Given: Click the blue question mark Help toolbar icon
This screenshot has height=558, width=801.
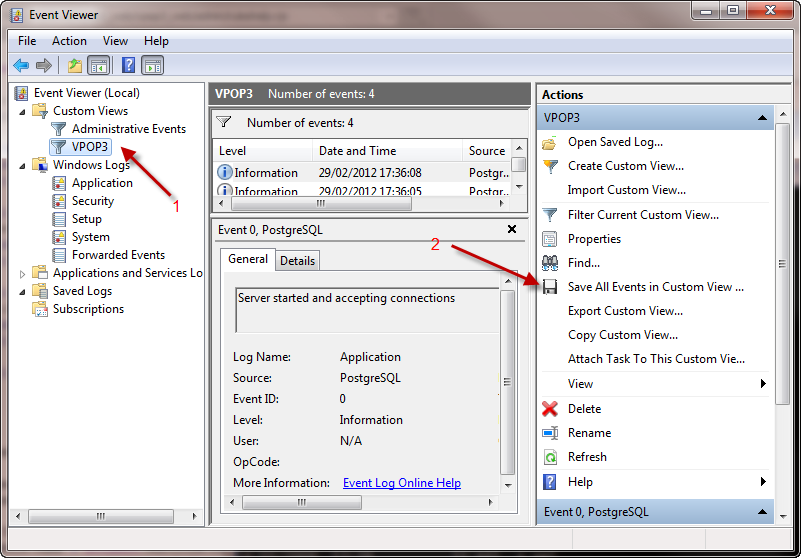Looking at the screenshot, I should (129, 65).
